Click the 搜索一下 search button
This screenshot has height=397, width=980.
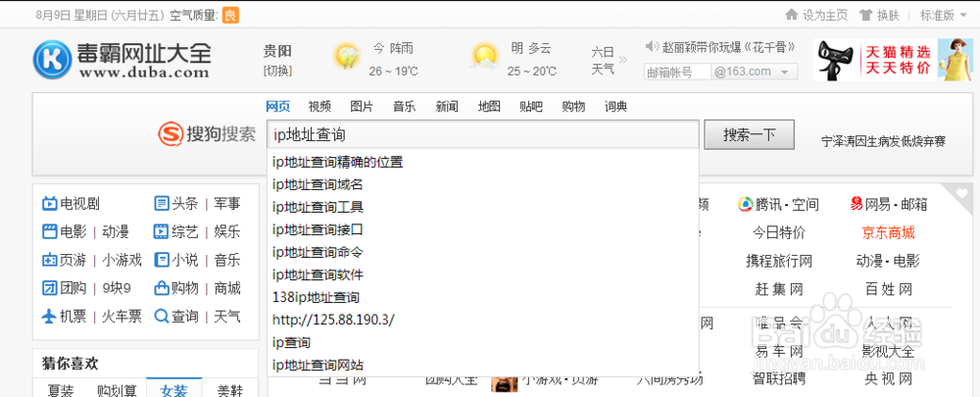(750, 134)
